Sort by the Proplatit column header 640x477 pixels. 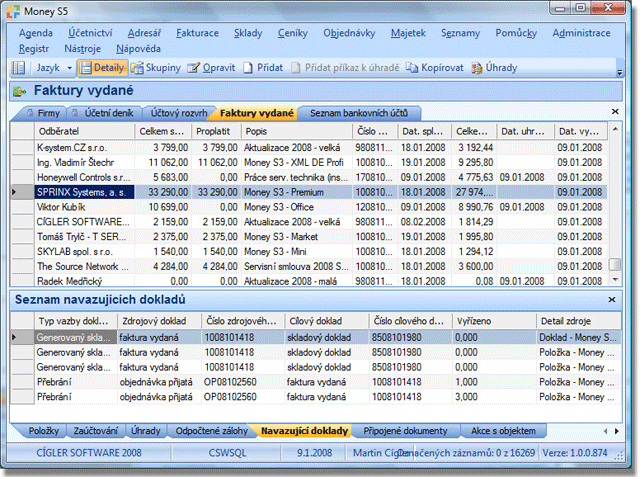(x=216, y=131)
